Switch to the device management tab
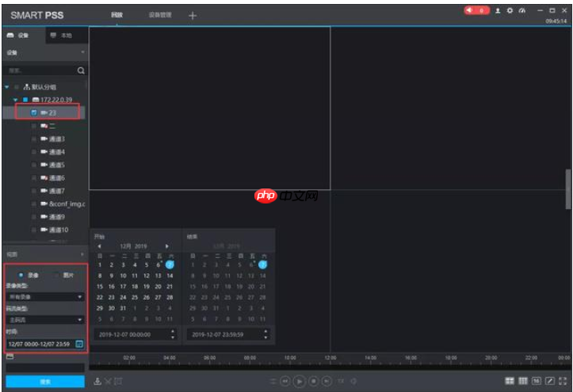The width and height of the screenshot is (573, 392). click(x=160, y=15)
